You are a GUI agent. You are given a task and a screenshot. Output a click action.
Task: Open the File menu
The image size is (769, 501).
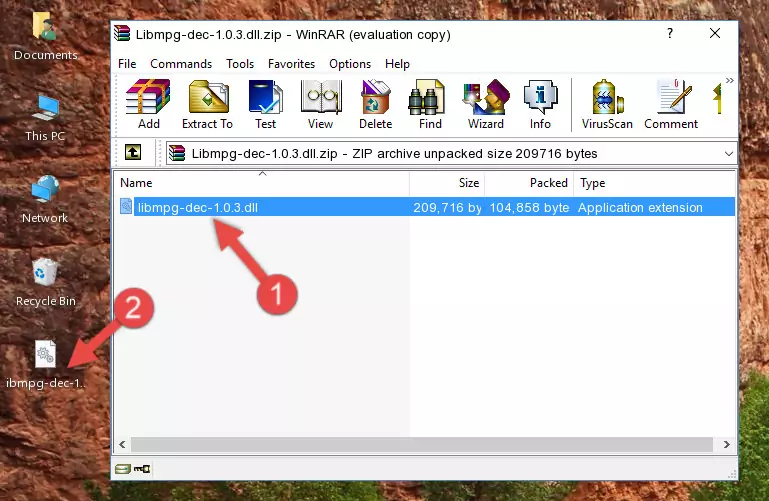point(127,64)
